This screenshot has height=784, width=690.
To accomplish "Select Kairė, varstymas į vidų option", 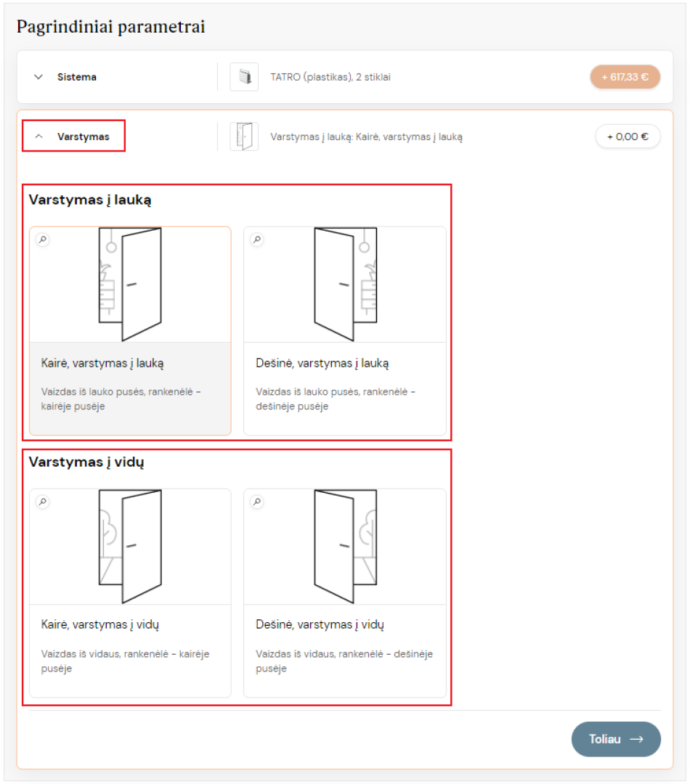I will point(130,593).
